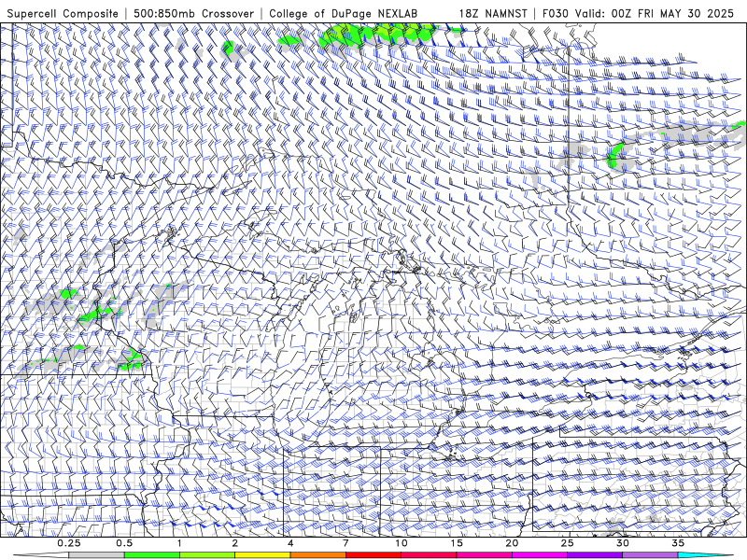Screen dimensions: 747x560
Task: Click the '15' legend value
Action: (x=457, y=543)
